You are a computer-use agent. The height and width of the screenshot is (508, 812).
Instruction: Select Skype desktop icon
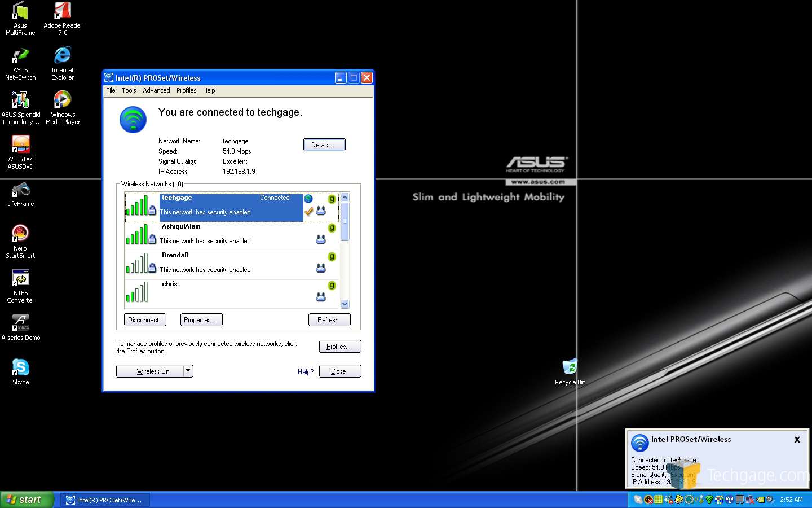click(x=20, y=372)
